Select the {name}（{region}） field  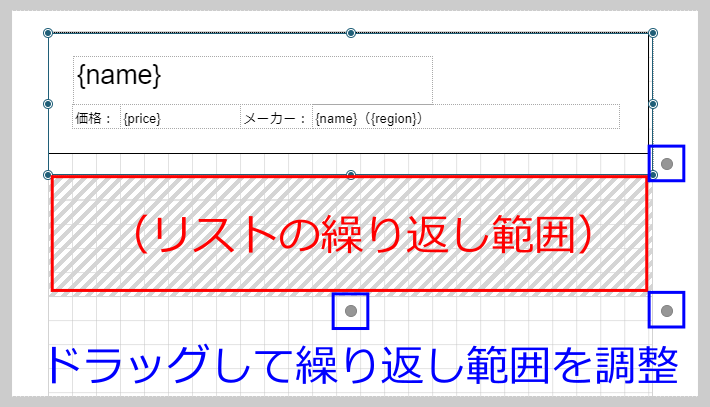(x=466, y=117)
